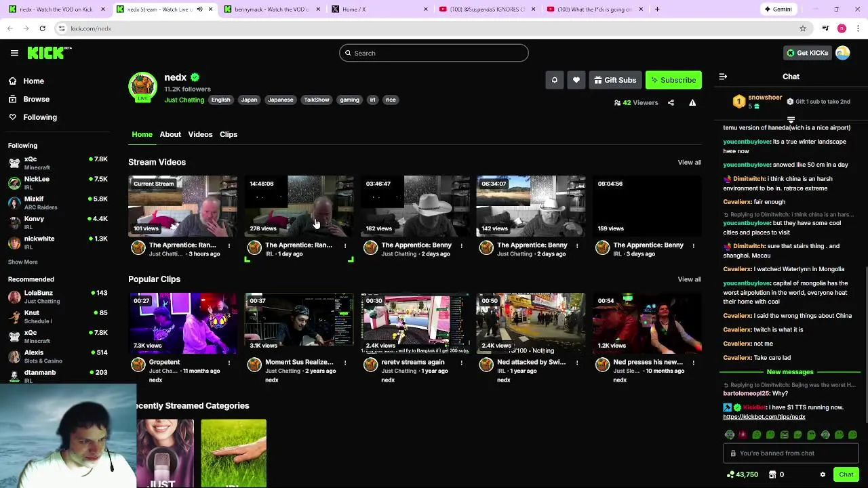Click Just Chatting category link
Screen dimensions: 868x488
pos(184,100)
